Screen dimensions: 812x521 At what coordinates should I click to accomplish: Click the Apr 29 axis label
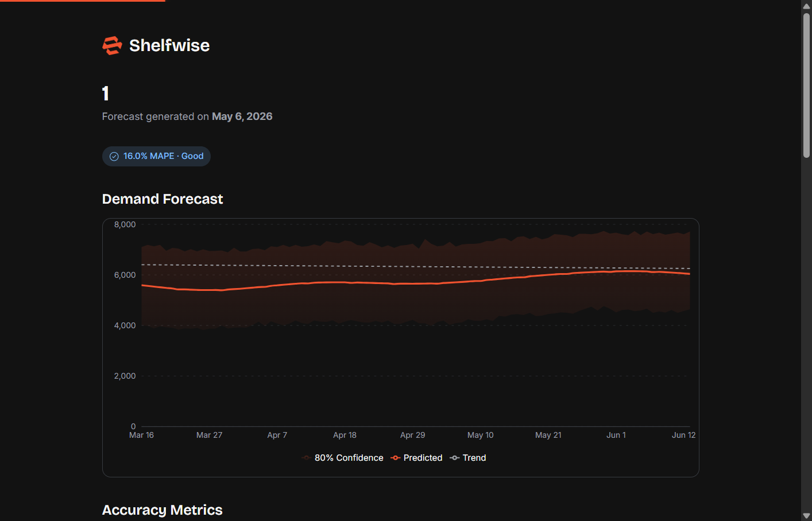click(x=412, y=435)
